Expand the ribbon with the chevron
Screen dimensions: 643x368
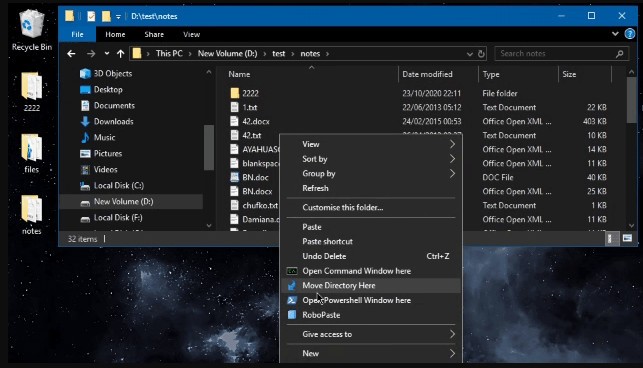click(615, 34)
